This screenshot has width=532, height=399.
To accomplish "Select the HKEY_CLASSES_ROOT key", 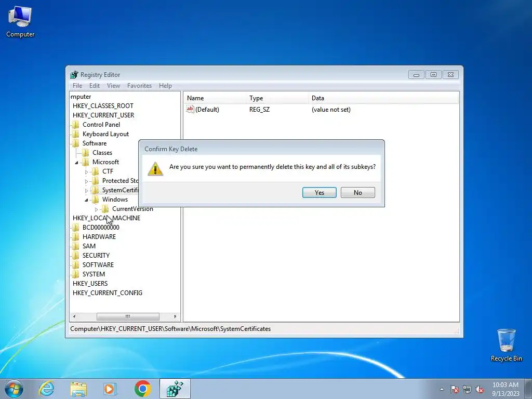I will [x=103, y=106].
